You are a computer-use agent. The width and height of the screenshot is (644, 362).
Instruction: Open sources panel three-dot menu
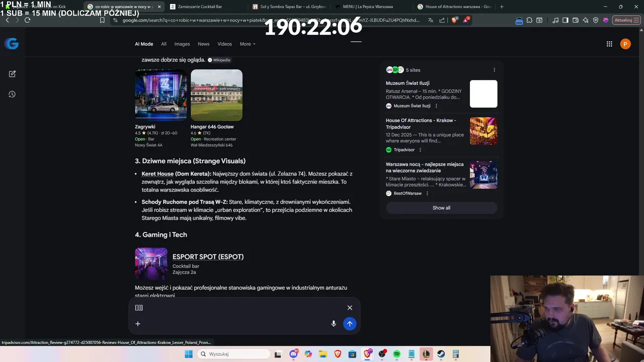pos(494,70)
